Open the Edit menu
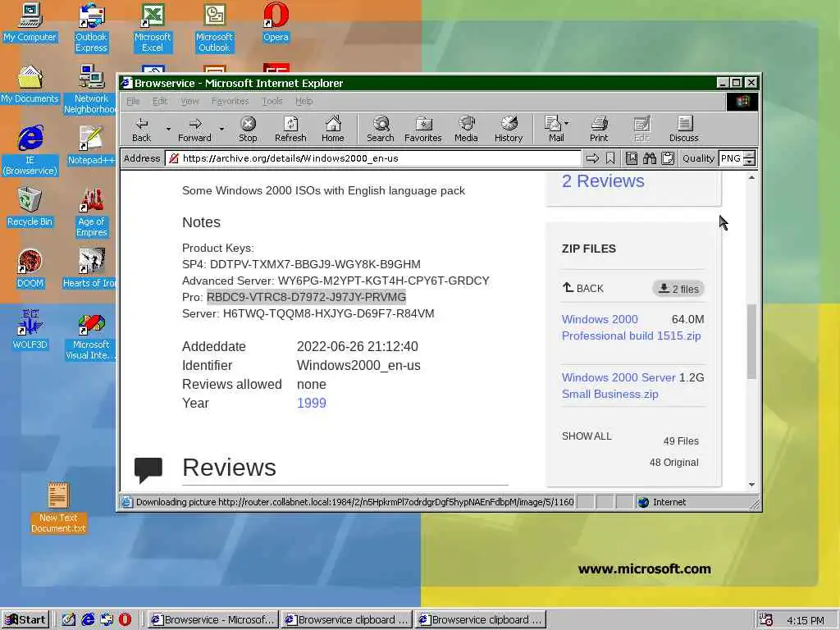 click(x=160, y=101)
